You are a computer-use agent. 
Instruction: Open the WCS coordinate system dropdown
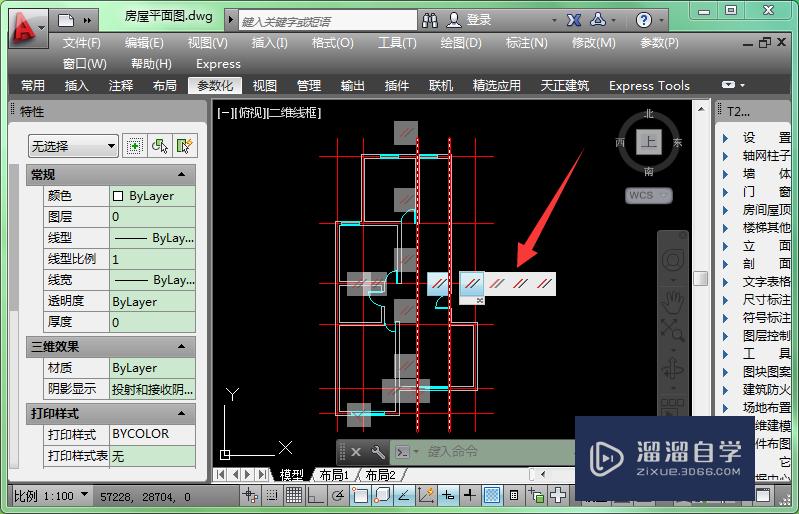click(x=649, y=195)
